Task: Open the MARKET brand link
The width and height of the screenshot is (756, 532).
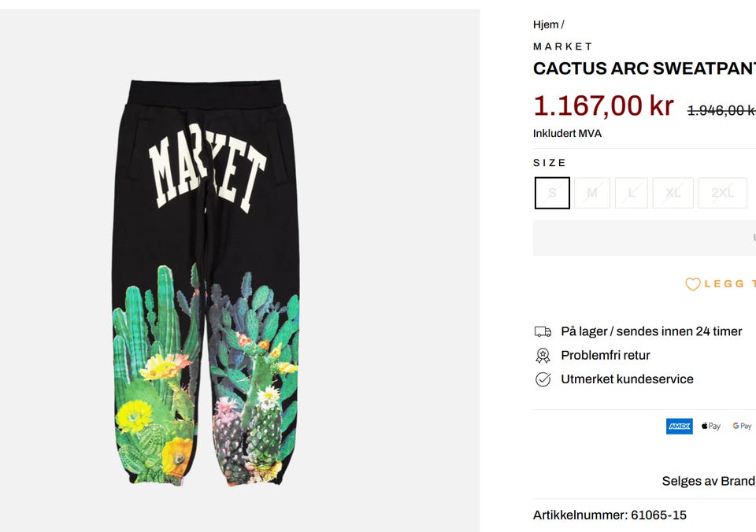Action: [x=562, y=46]
